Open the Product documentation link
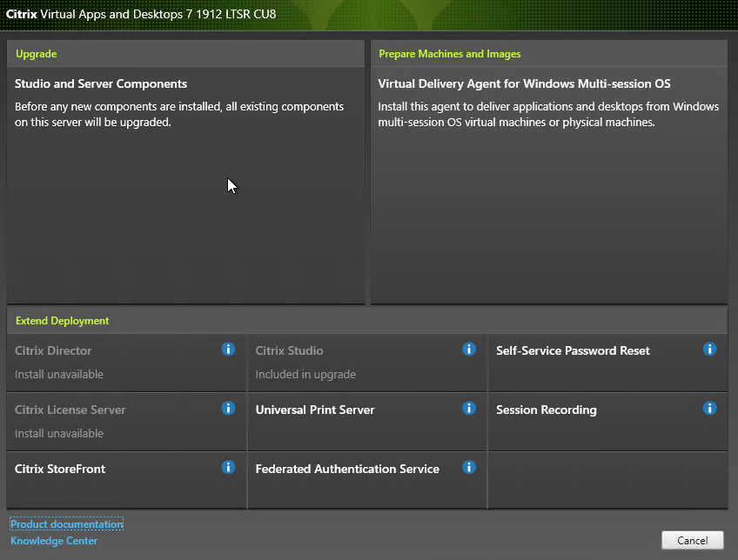 (67, 524)
